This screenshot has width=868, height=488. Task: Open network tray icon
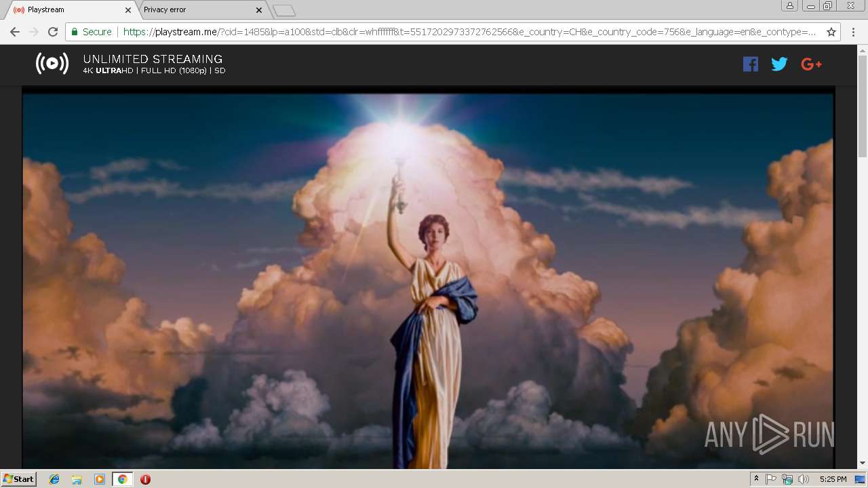click(787, 479)
